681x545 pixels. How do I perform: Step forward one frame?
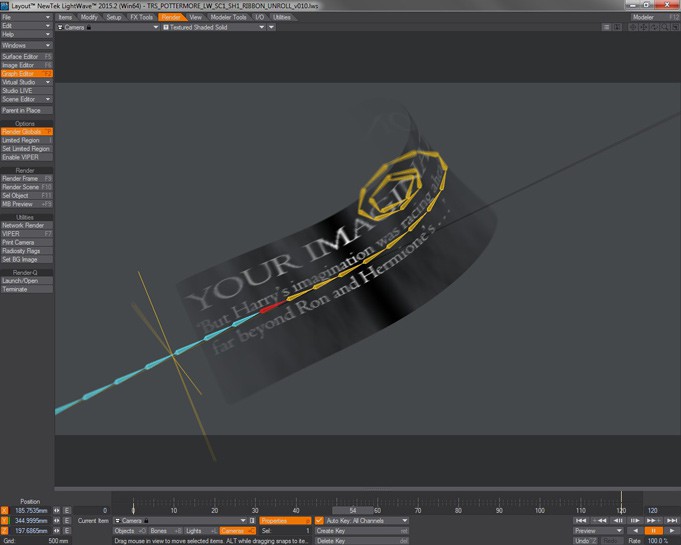[x=635, y=520]
